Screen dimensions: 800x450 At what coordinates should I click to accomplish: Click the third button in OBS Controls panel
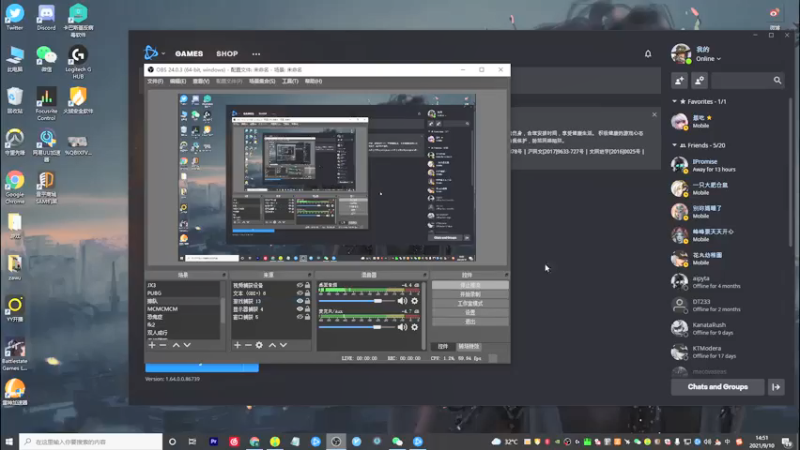pyautogui.click(x=470, y=304)
